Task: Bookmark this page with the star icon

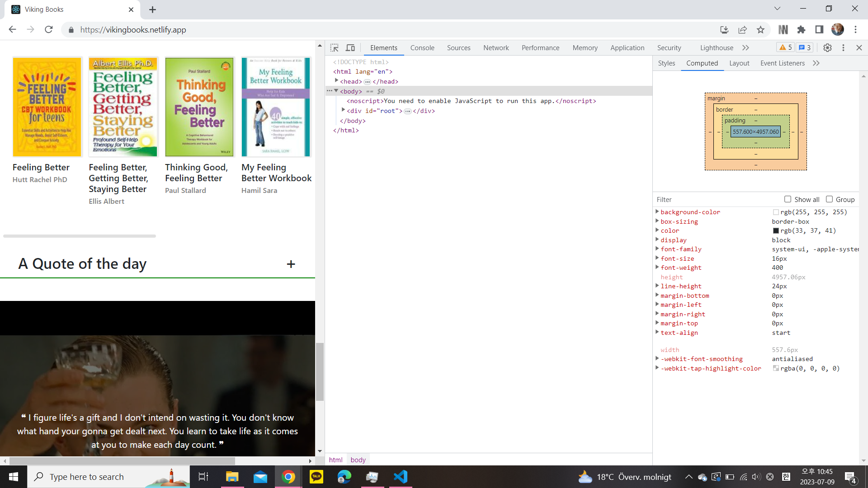Action: (x=760, y=30)
